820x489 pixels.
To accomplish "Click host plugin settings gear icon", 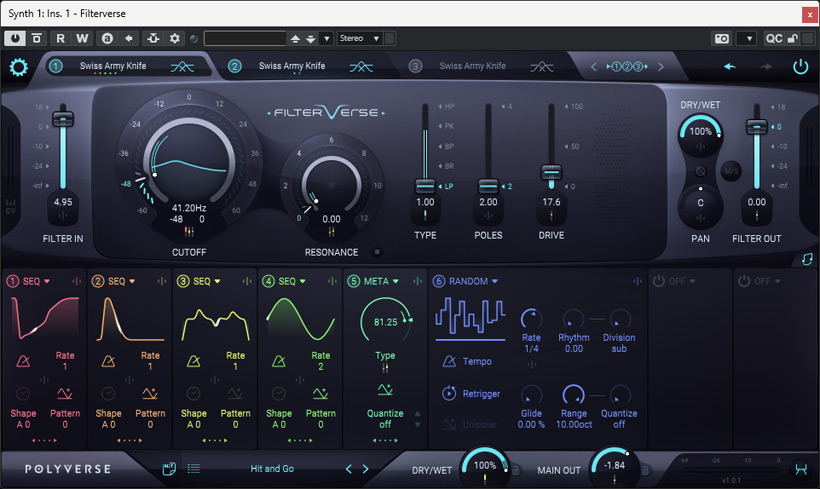I will (175, 38).
